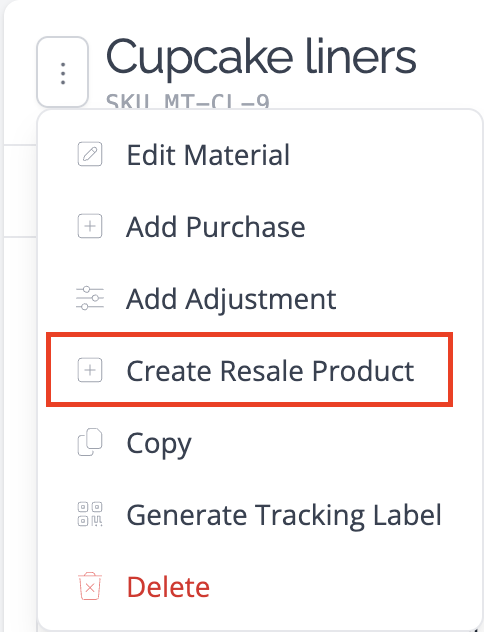The width and height of the screenshot is (484, 632).
Task: Select Edit Material from the menu
Action: point(208,155)
